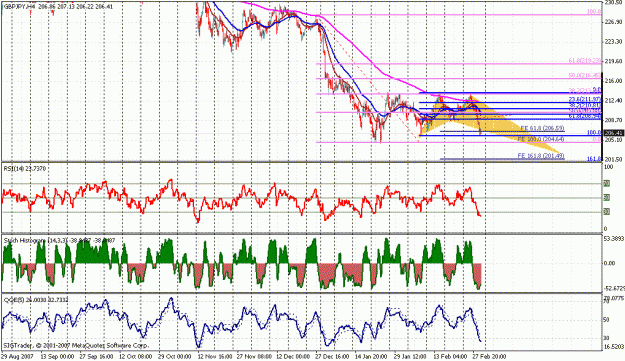
Task: Click the 216.00 price axis label
Action: click(614, 81)
